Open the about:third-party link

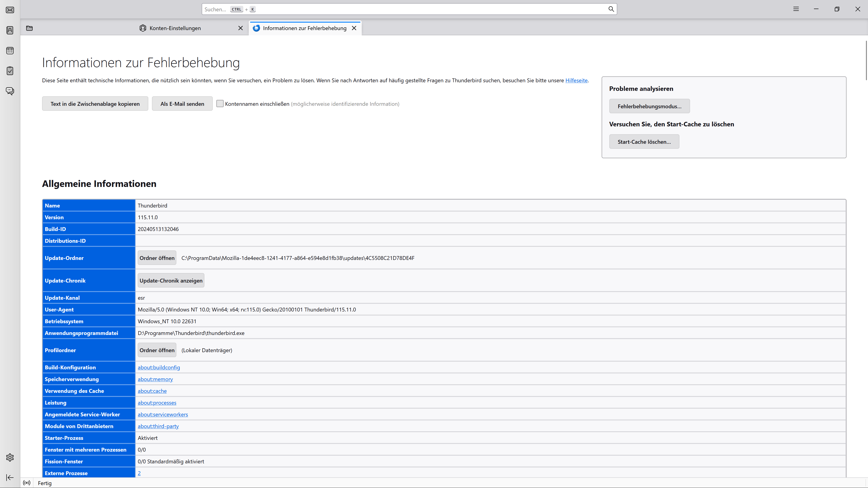pyautogui.click(x=158, y=426)
